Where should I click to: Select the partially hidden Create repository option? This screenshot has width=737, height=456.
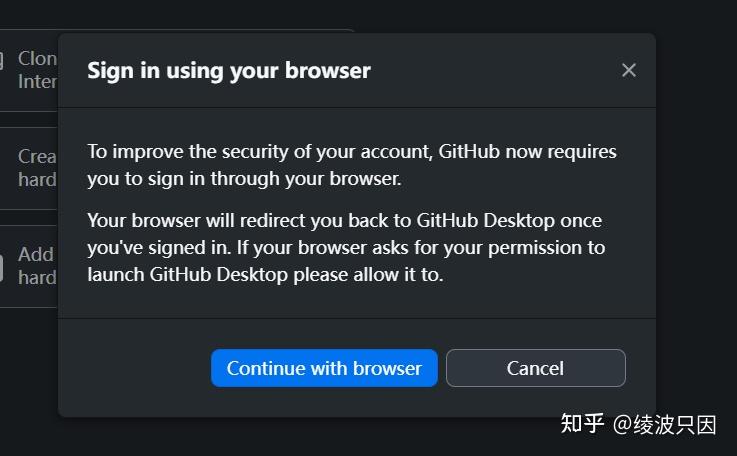[x=29, y=168]
